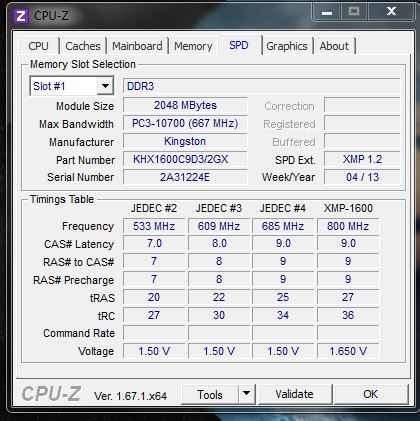Open the Graphics tab

pyautogui.click(x=287, y=46)
